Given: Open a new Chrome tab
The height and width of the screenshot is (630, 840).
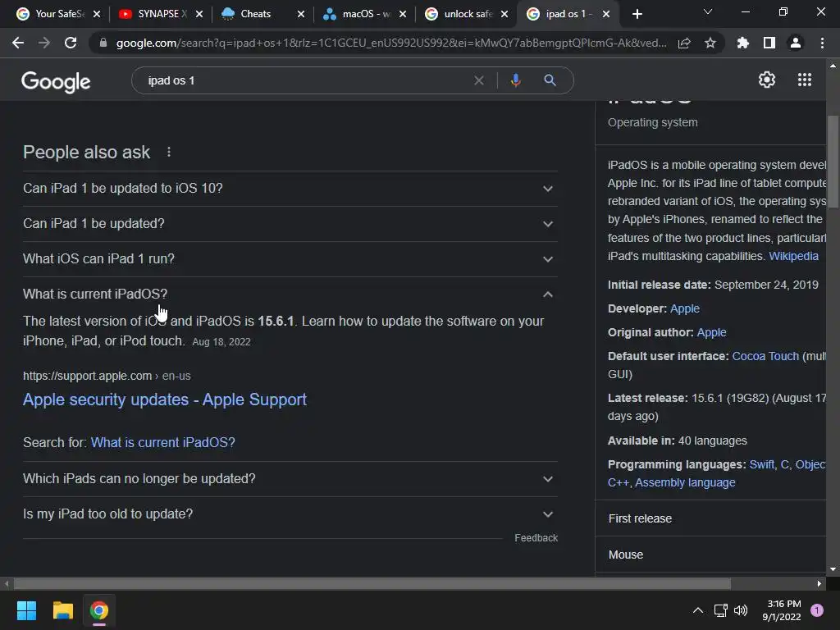Looking at the screenshot, I should 637,14.
